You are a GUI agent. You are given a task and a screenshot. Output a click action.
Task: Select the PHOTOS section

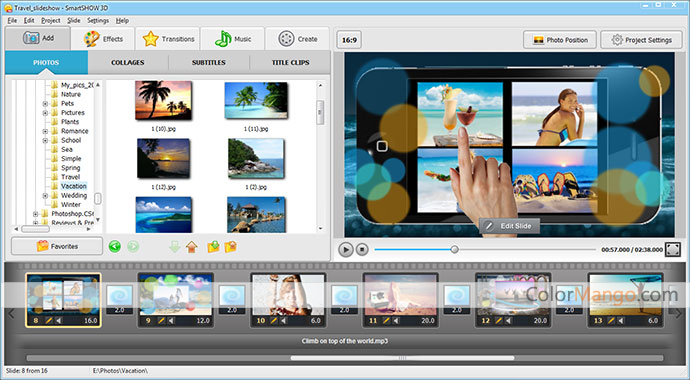[46, 62]
